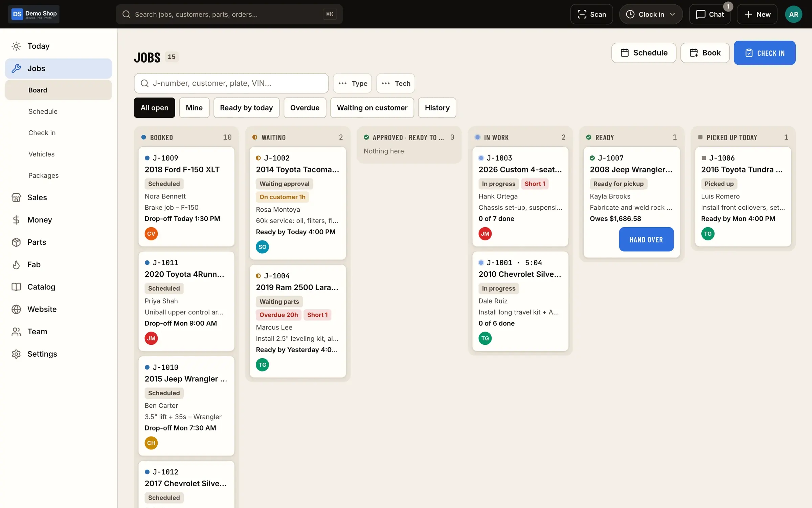Open Schedule in the Jobs submenu
The image size is (812, 508).
click(x=59, y=111)
